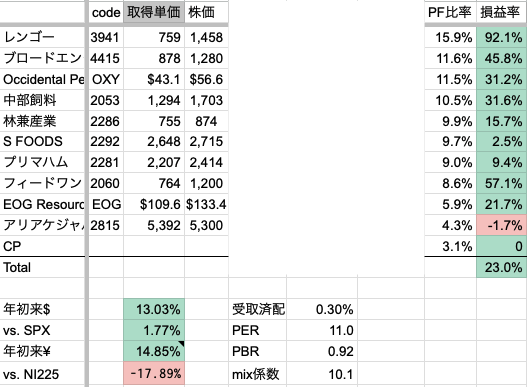This screenshot has height=387, width=527.
Task: Select the 取得単価 header cell
Action: coord(154,12)
